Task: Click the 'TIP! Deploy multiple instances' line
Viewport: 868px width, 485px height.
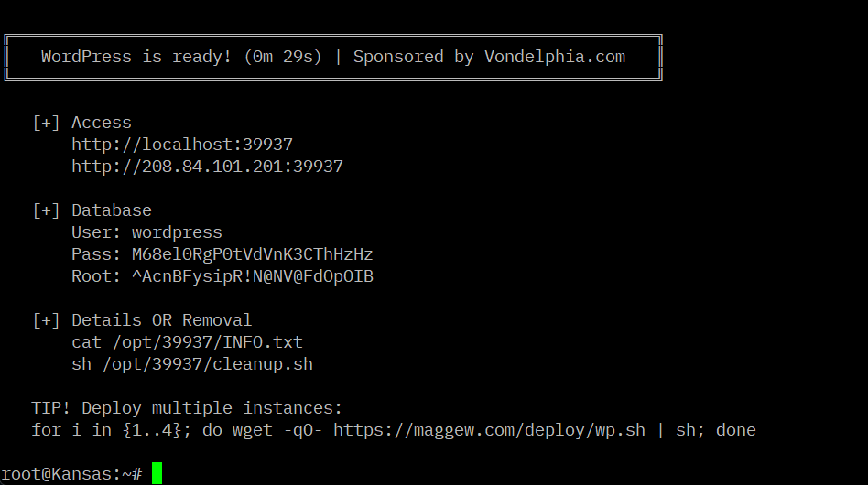Action: click(187, 408)
